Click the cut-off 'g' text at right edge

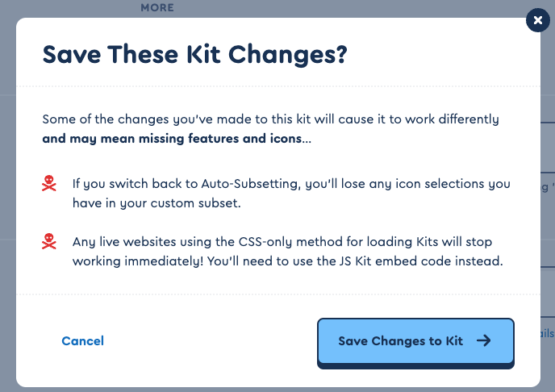coord(545,187)
